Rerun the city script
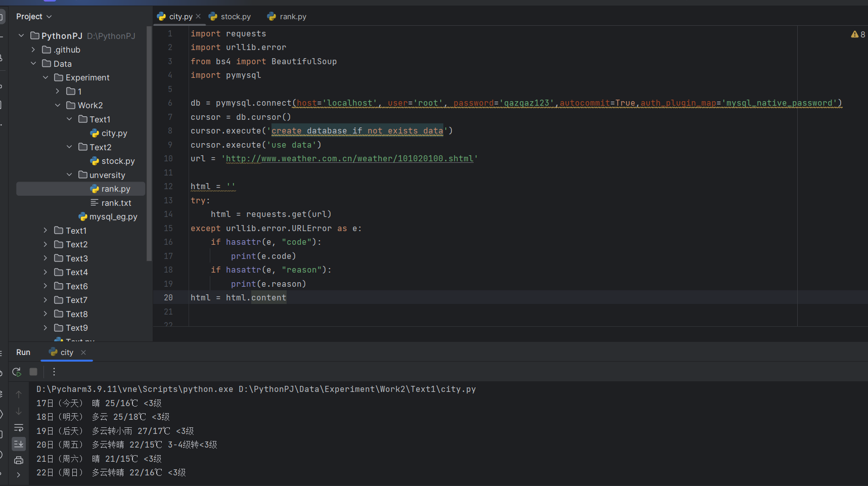This screenshot has width=868, height=486. coord(17,372)
